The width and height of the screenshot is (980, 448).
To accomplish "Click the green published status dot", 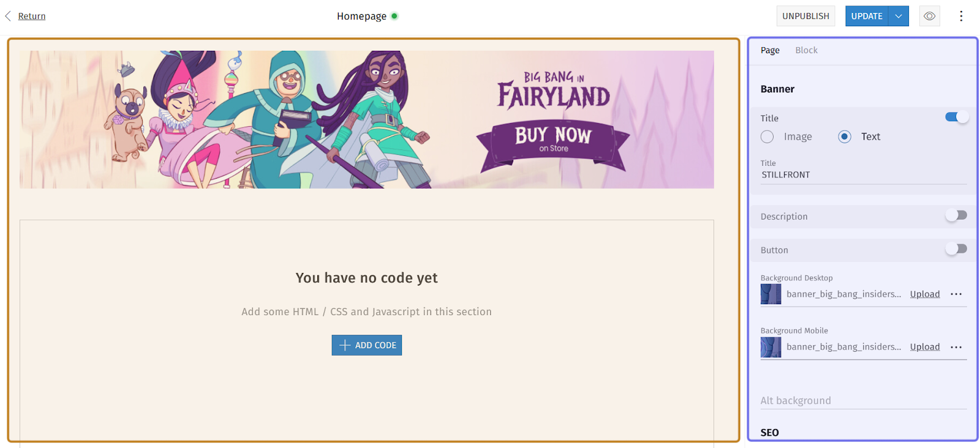I will click(x=394, y=16).
